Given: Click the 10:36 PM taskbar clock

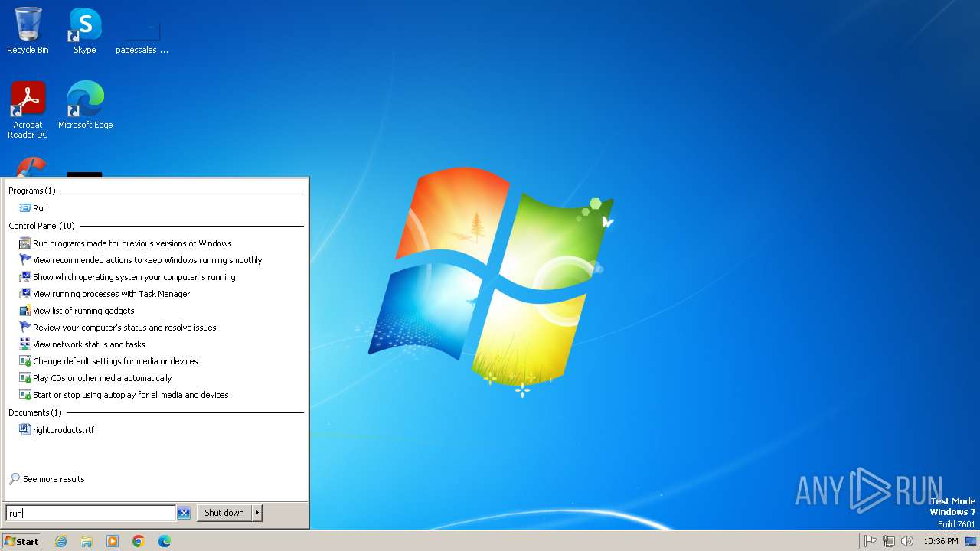Looking at the screenshot, I should (941, 541).
